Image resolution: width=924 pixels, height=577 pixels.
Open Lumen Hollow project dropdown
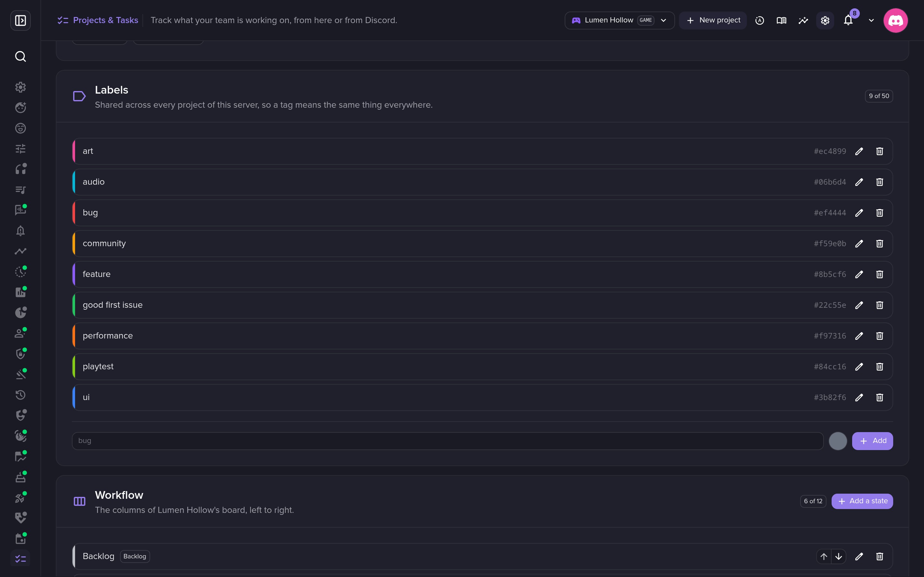tap(619, 20)
